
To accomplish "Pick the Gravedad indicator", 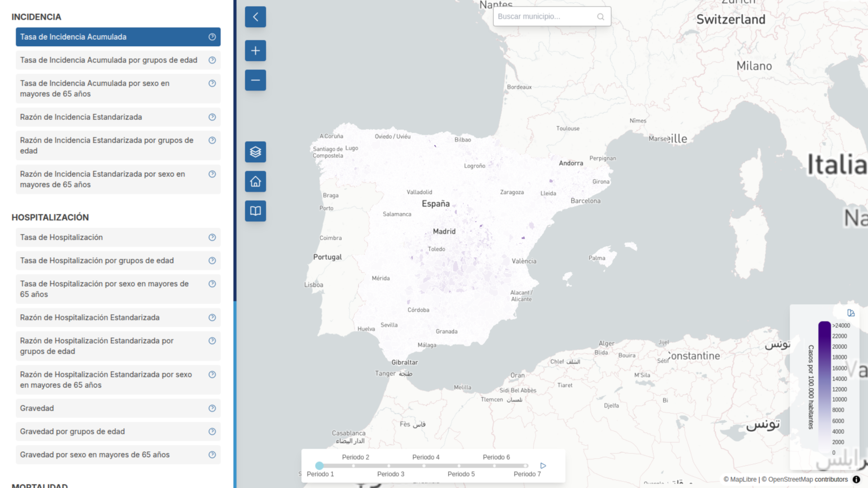I will [118, 408].
